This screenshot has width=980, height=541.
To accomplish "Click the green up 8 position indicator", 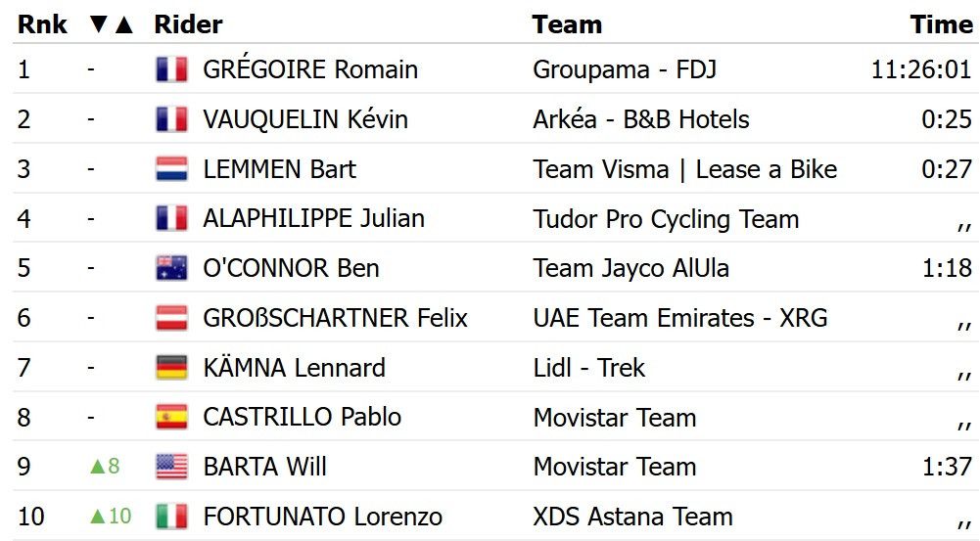I will 104,467.
